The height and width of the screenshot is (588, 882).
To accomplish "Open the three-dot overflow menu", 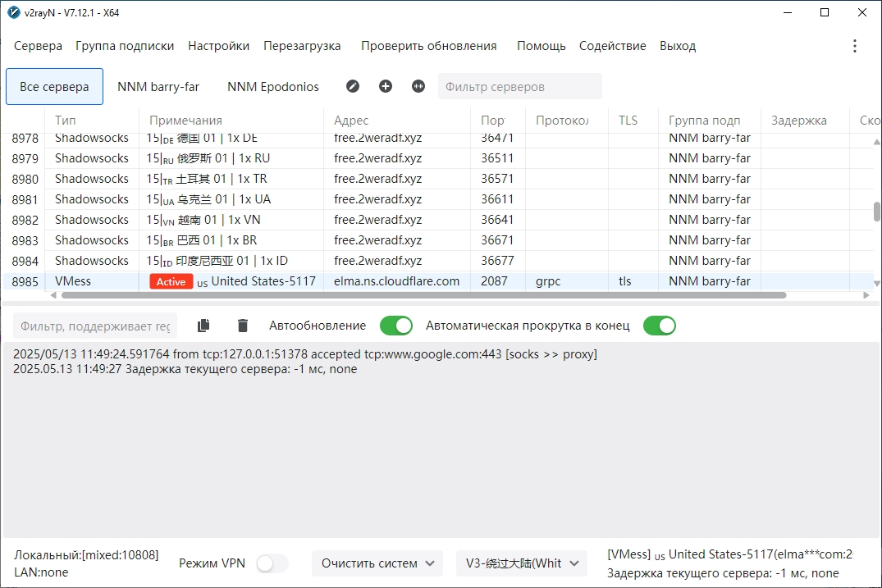I will click(x=854, y=46).
